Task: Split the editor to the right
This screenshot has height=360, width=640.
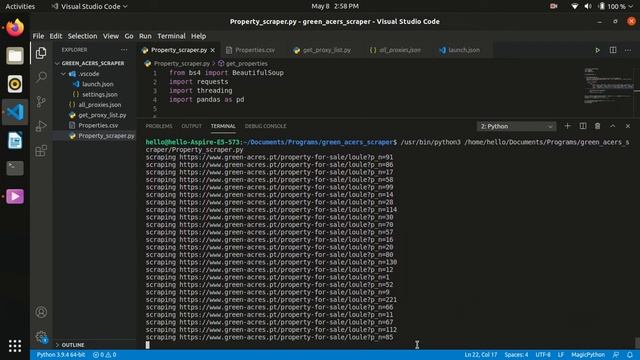Action: (x=613, y=50)
